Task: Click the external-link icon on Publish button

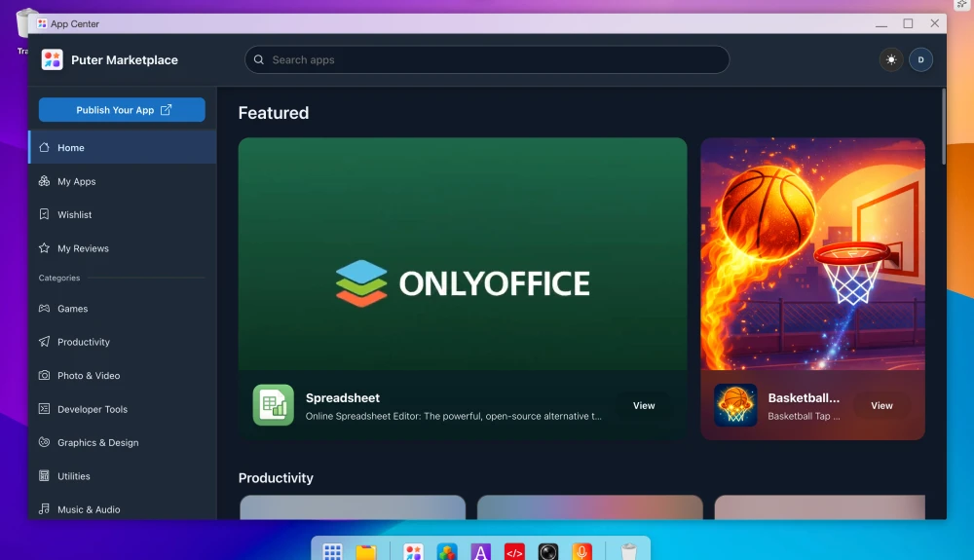Action: tap(166, 110)
